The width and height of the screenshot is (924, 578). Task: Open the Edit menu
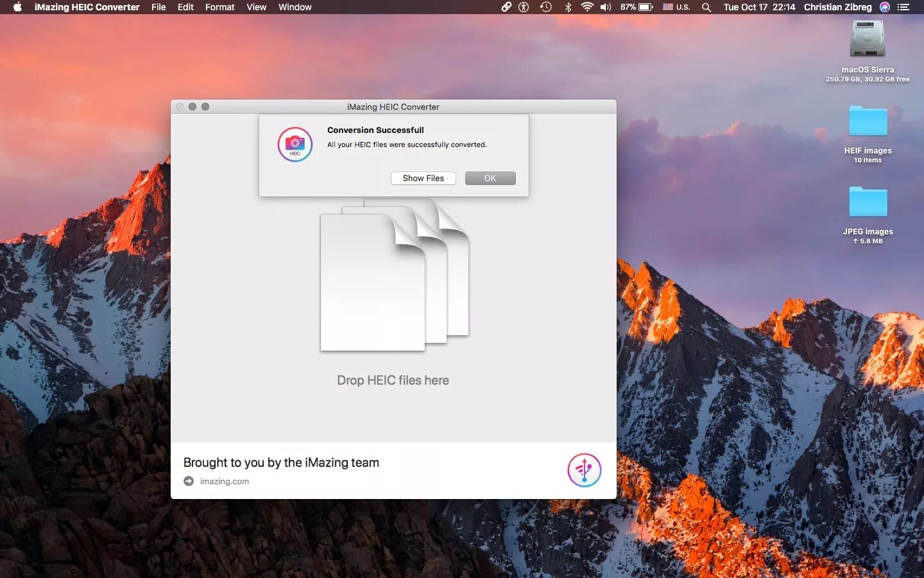point(185,7)
